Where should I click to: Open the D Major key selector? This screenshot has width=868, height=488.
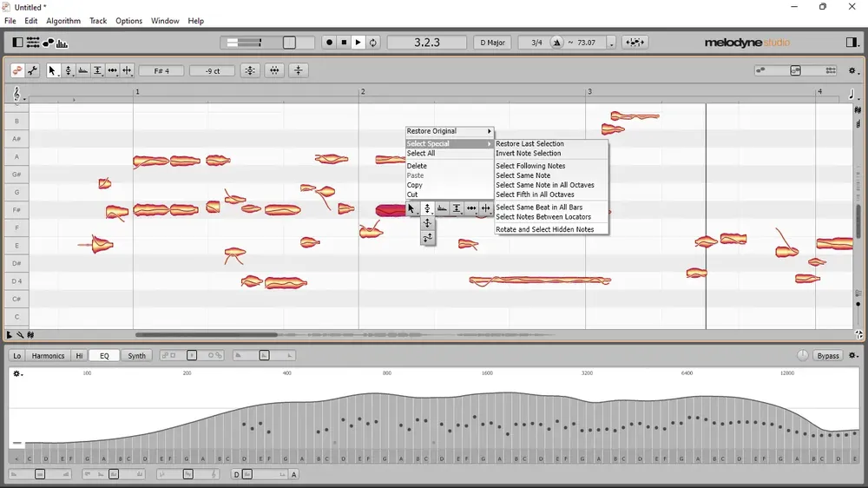coord(492,42)
